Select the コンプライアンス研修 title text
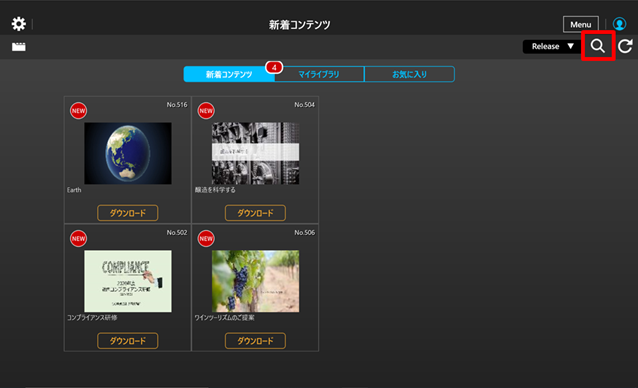This screenshot has width=638, height=388. [92, 318]
